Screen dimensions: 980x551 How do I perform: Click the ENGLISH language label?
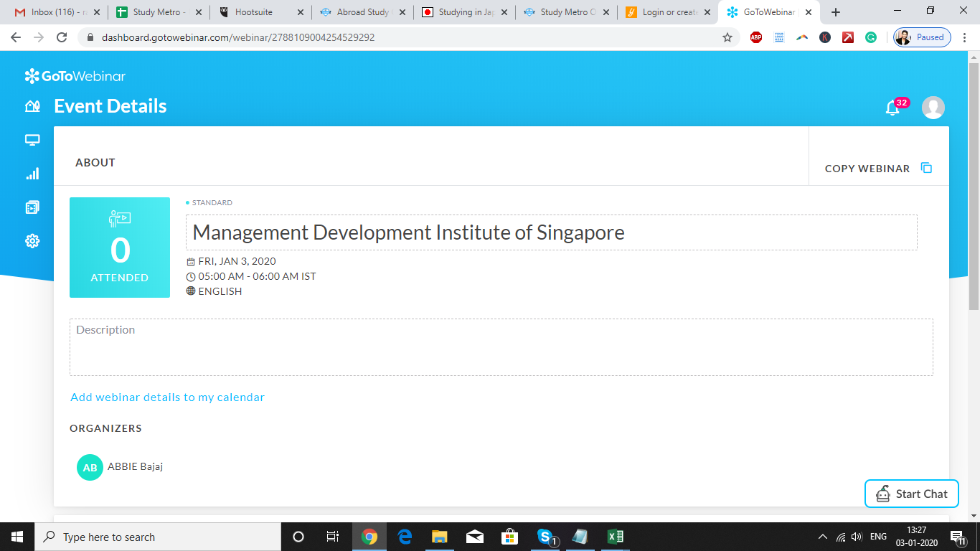coord(220,291)
